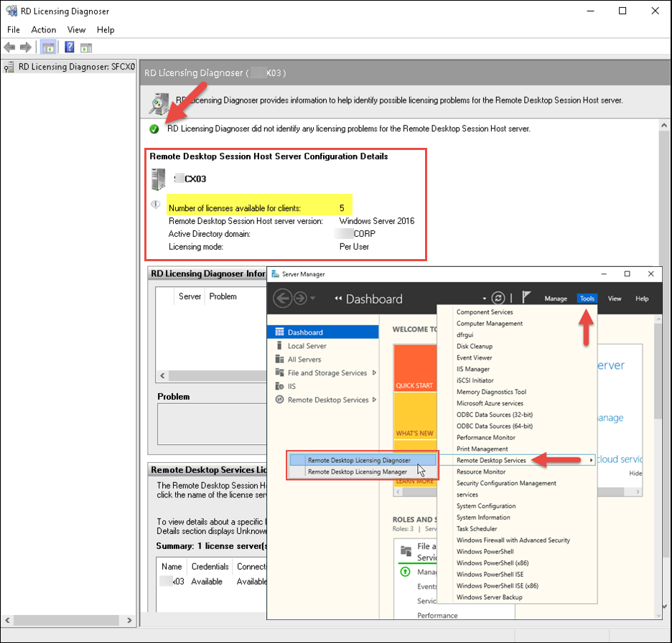Click the info icon beside licenses available
Viewport: 672px width, 643px height.
tap(156, 205)
